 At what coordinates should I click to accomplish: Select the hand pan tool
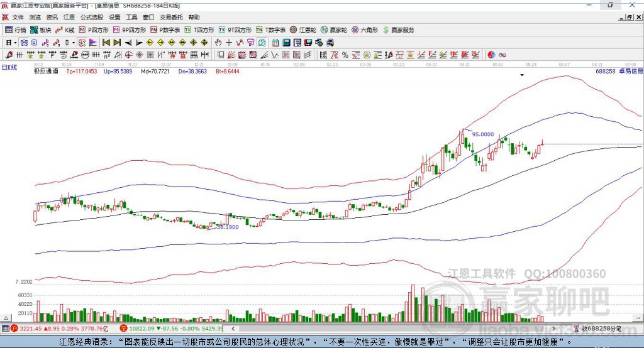point(218,43)
